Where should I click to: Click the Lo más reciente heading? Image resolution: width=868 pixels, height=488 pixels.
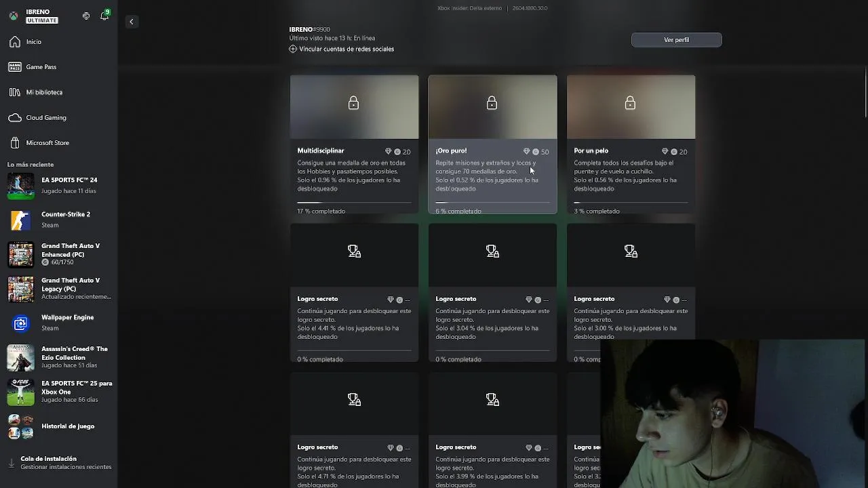[31, 165]
